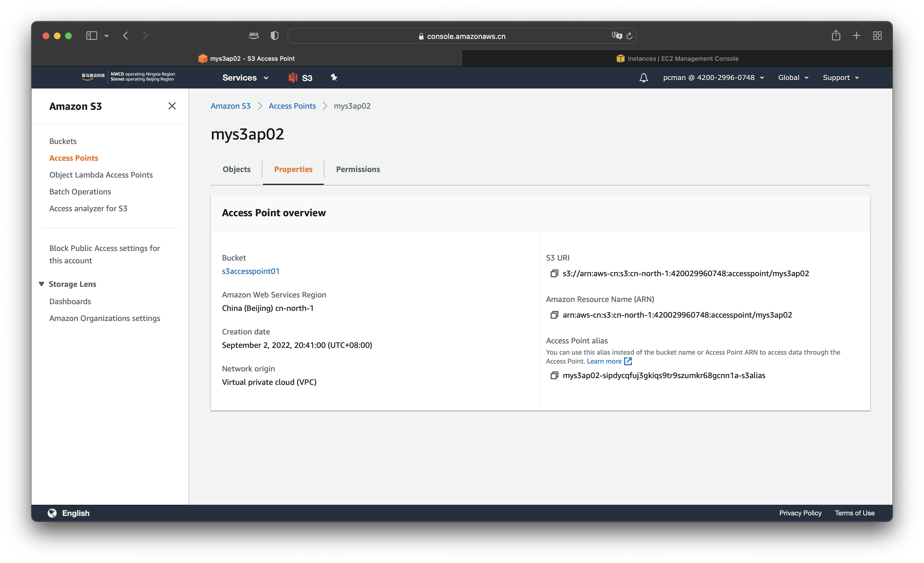Open Access analyzer for S3
924x563 pixels.
click(88, 208)
